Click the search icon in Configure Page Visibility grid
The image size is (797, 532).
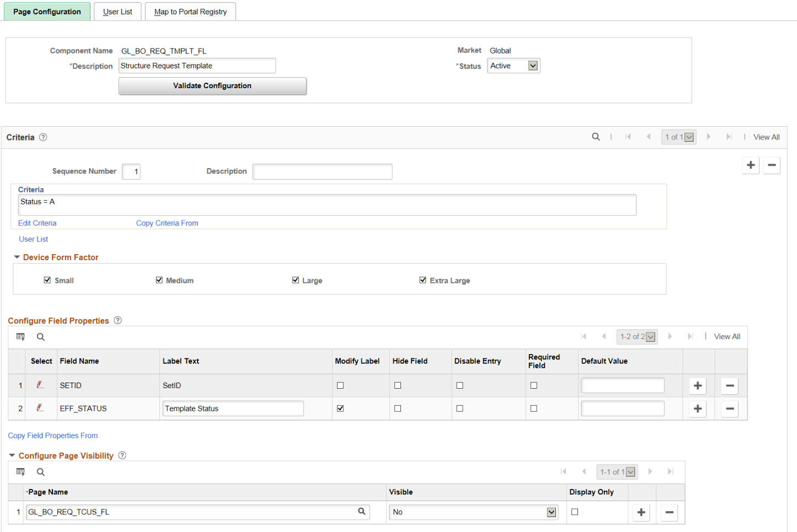tap(40, 472)
